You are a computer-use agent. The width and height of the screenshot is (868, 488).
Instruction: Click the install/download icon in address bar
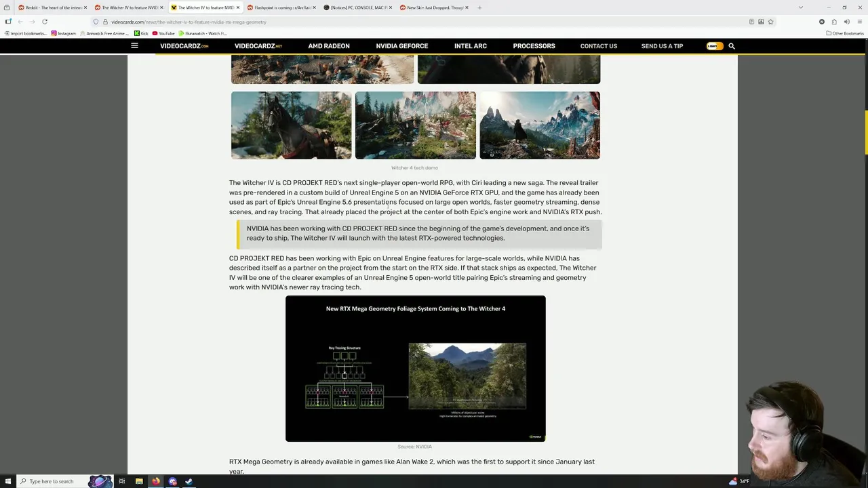pyautogui.click(x=761, y=22)
